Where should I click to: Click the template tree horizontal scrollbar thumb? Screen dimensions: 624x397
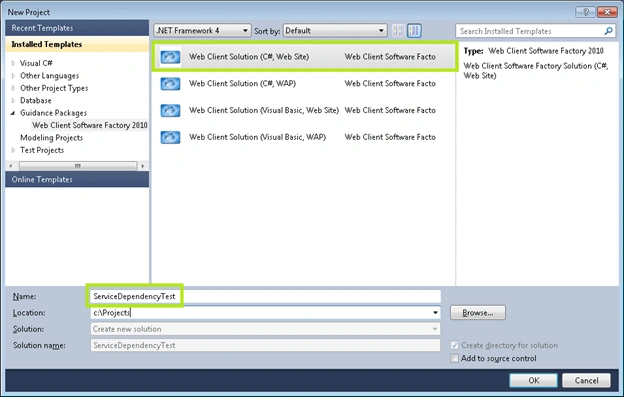(x=78, y=166)
